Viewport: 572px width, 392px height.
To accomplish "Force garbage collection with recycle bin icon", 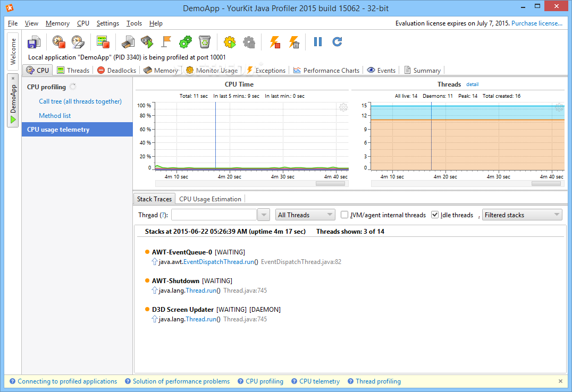I will [205, 42].
